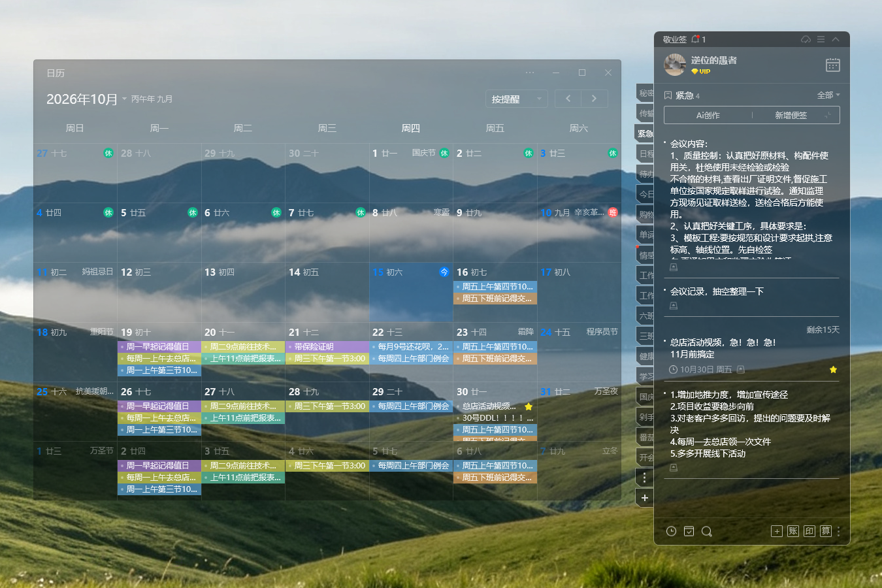Click the search magnifier icon in 敬业签

pos(706,531)
